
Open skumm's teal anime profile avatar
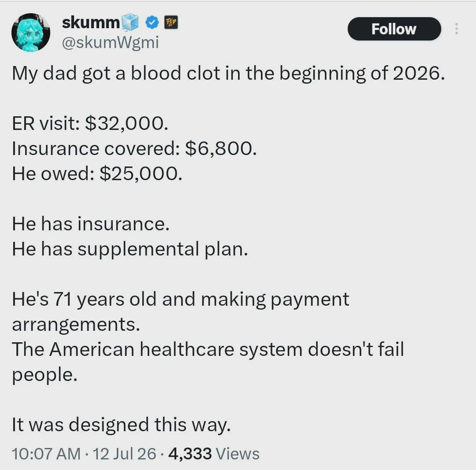click(31, 33)
